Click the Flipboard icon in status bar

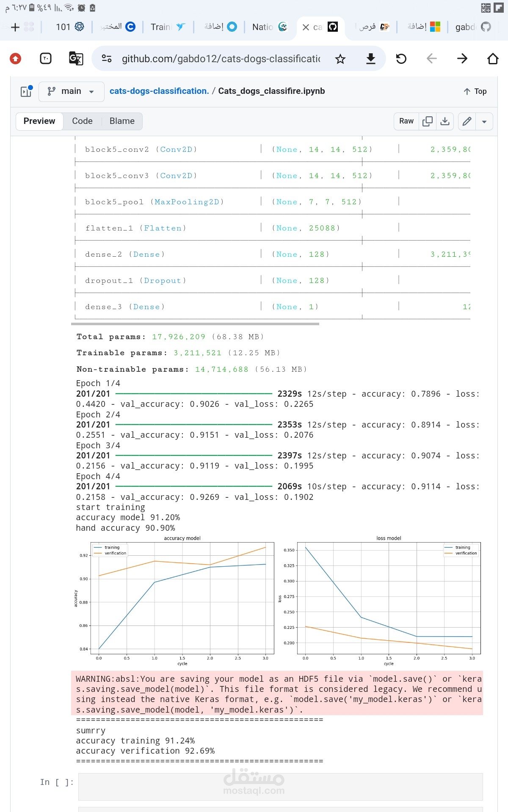pos(499,8)
